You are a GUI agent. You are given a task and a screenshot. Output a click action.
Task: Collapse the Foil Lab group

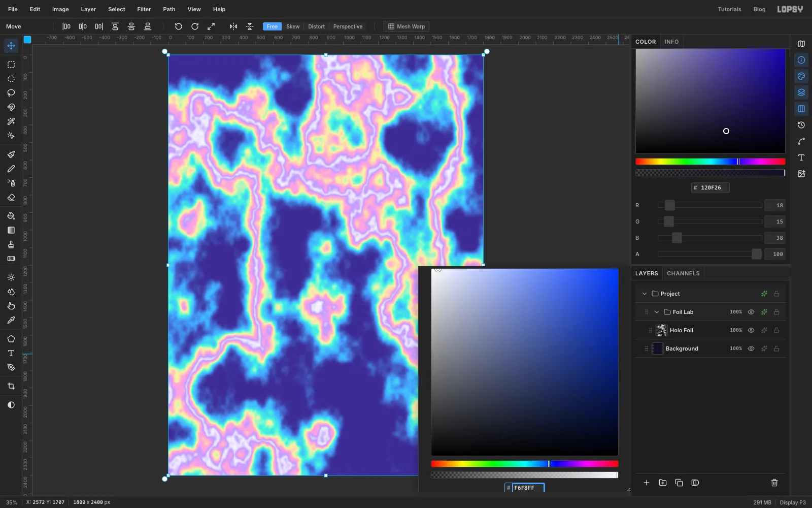tap(657, 312)
